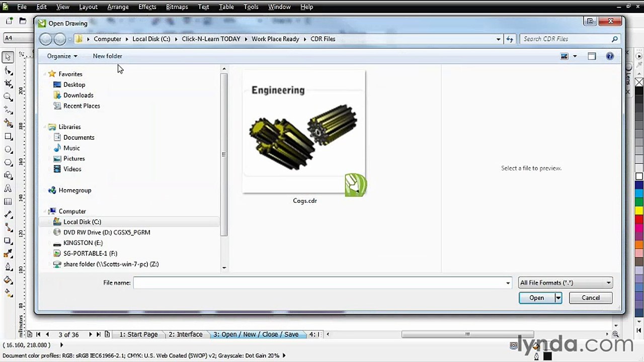Viewport: 644px width, 362px height.
Task: Select the Eyedropper tool
Action: (x=8, y=254)
